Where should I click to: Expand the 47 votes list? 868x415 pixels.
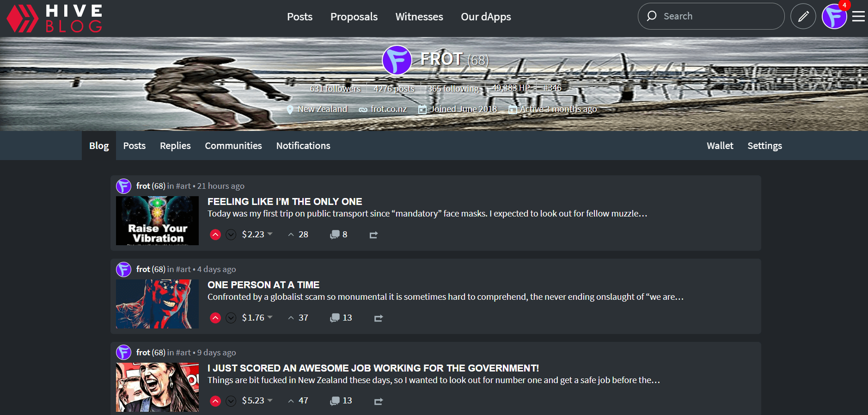pos(298,401)
